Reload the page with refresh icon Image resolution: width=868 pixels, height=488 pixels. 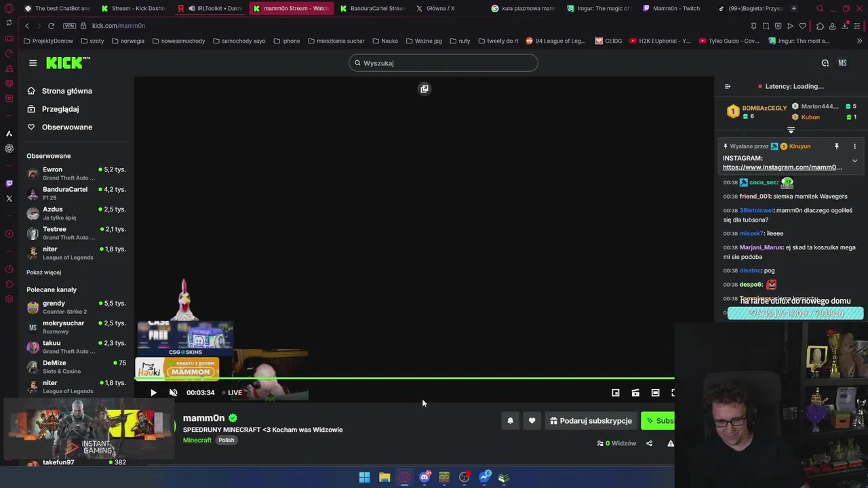pos(51,26)
